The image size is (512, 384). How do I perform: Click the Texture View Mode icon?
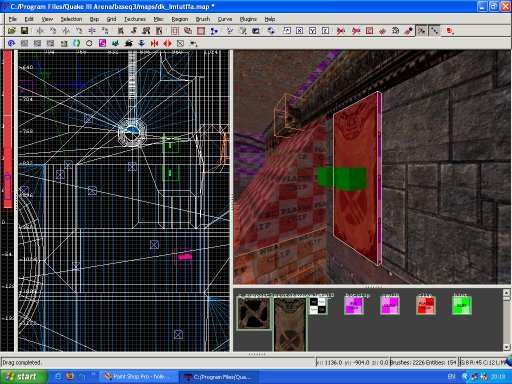click(243, 31)
